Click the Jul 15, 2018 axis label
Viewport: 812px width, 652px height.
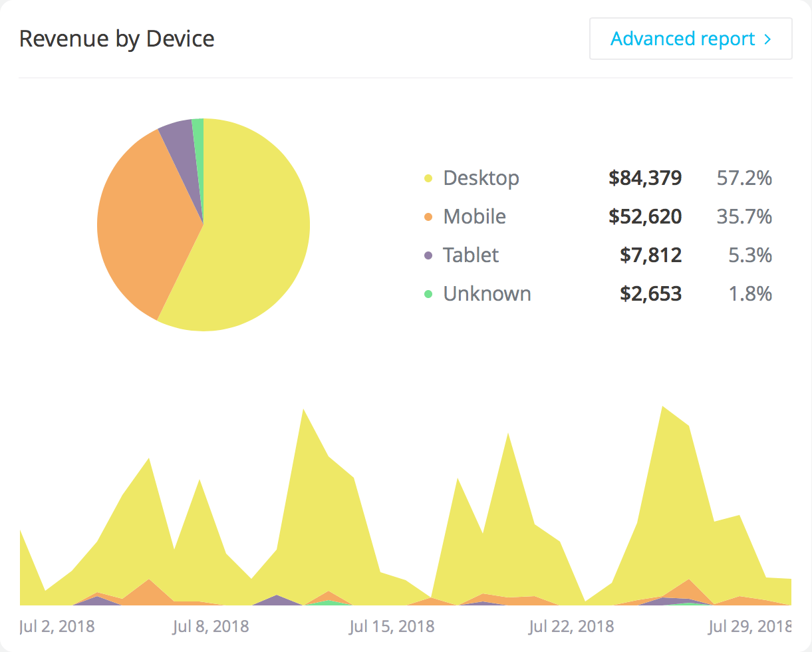392,626
